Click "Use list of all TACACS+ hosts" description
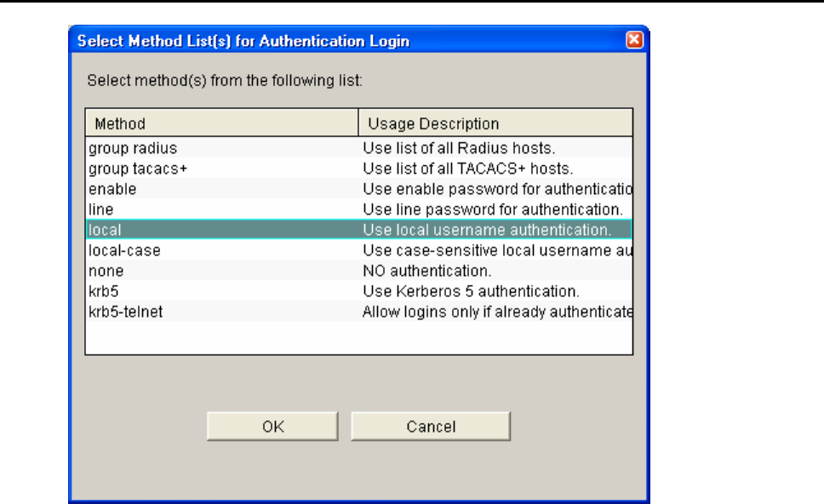This screenshot has width=824, height=504. (x=467, y=169)
